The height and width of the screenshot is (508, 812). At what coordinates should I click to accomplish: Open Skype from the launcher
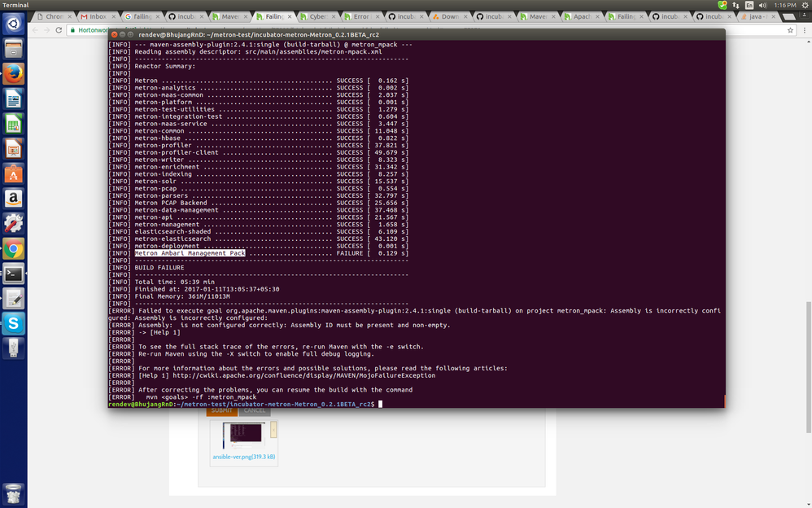coord(14,323)
